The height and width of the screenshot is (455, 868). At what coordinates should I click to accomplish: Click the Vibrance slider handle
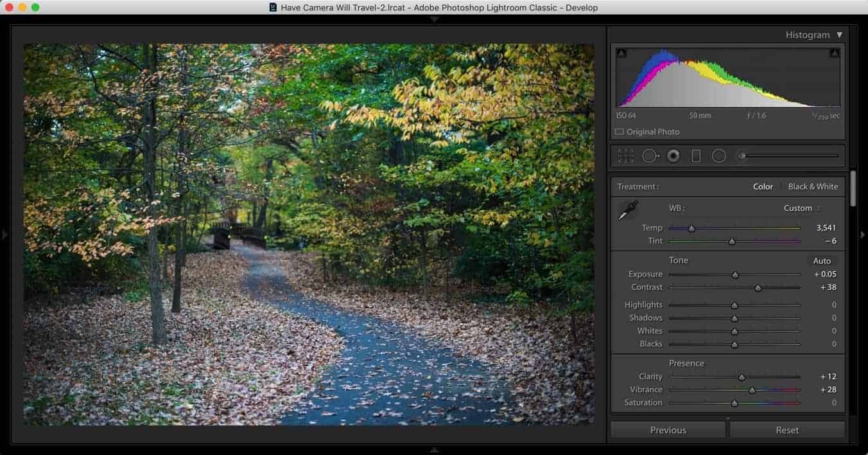[x=752, y=390]
